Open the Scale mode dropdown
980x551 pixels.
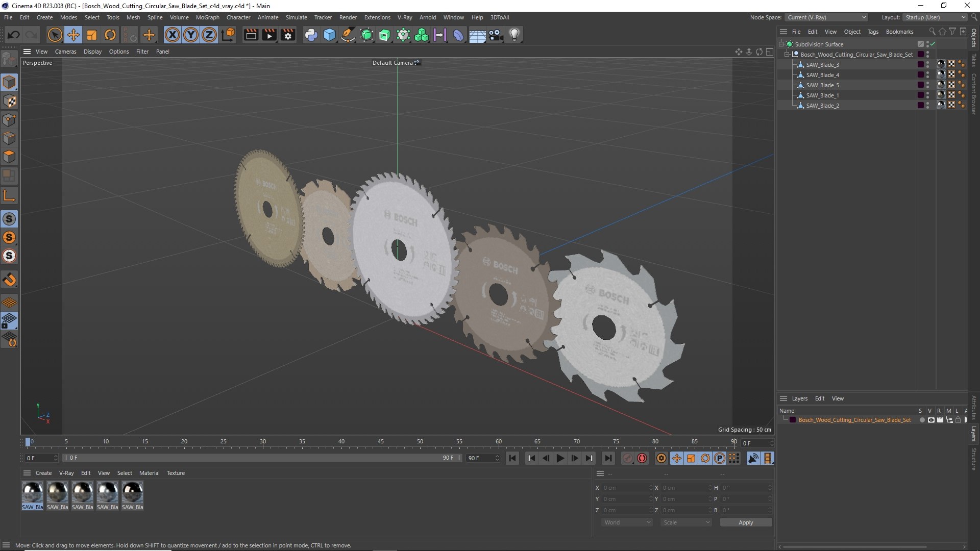pos(686,522)
